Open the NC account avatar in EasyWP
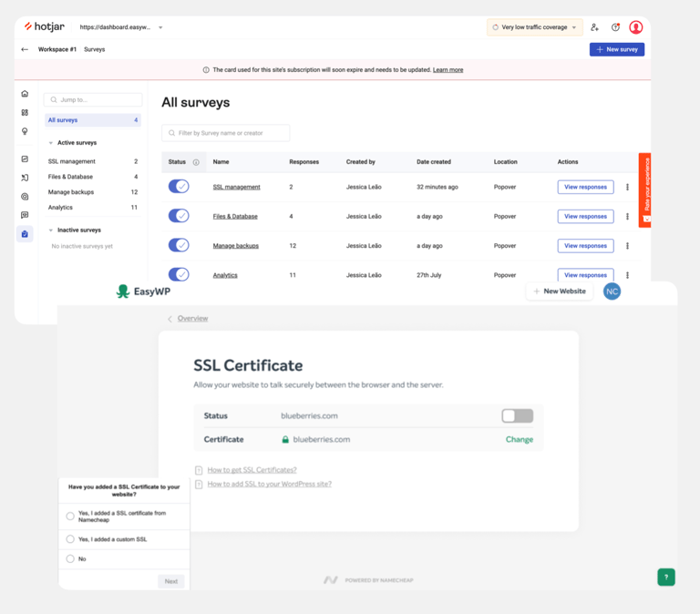Viewport: 700px width, 614px height. [612, 292]
